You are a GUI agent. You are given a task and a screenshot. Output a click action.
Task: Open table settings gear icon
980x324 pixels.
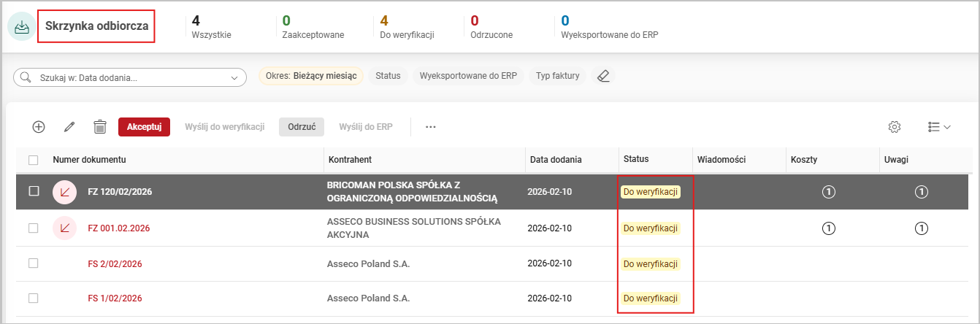point(895,127)
